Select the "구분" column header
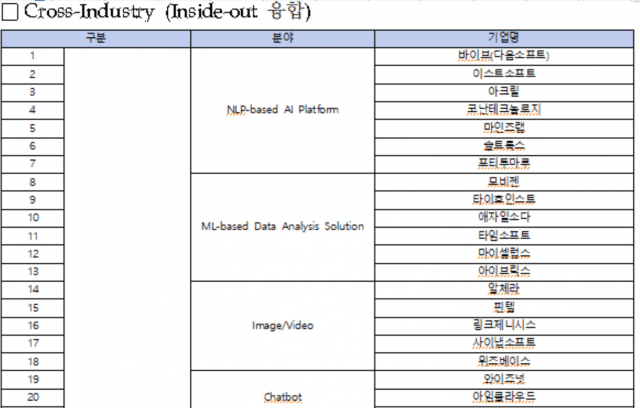Viewport: 640px width, 408px height. coord(96,38)
